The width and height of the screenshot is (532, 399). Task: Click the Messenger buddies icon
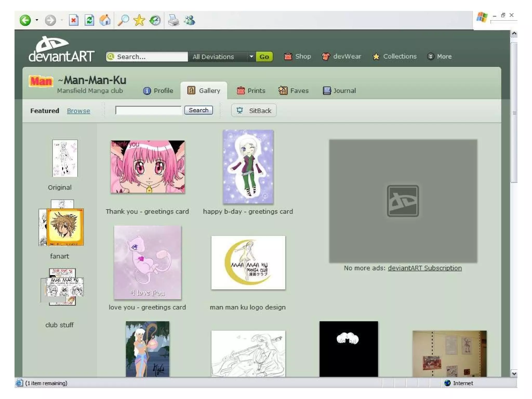190,20
